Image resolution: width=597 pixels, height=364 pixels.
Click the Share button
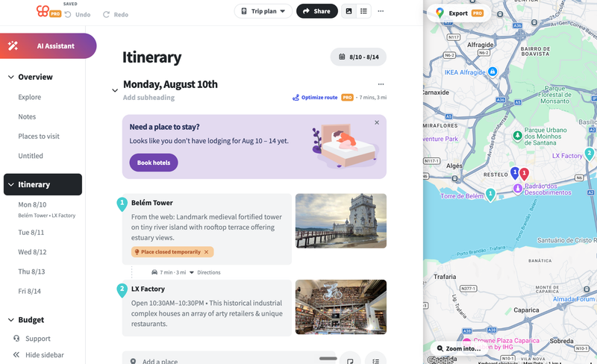point(316,11)
